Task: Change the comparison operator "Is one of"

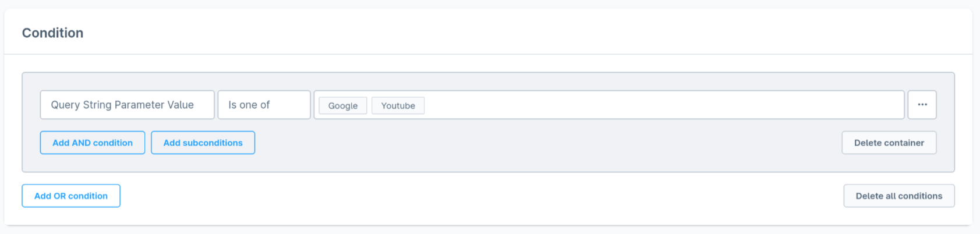Action: click(x=264, y=105)
